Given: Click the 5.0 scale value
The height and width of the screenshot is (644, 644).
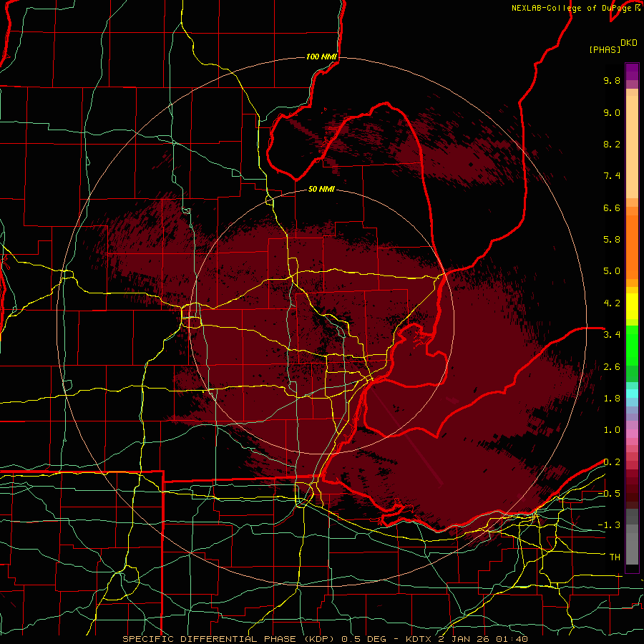Looking at the screenshot, I should (612, 271).
